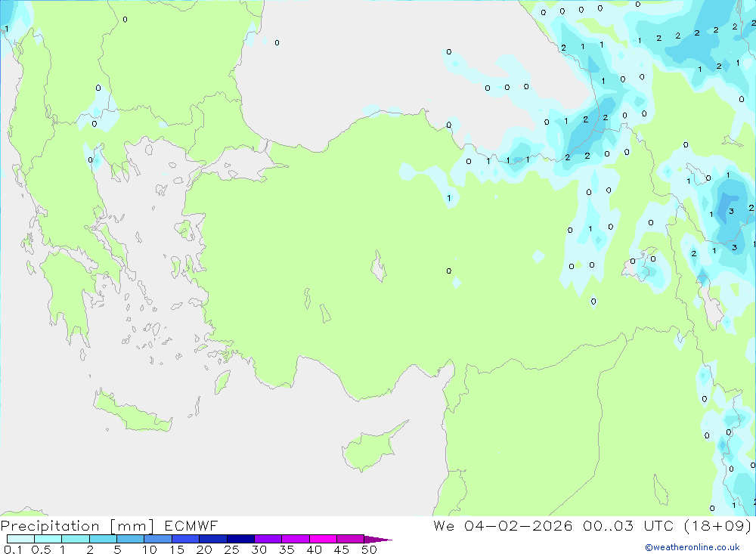Image resolution: width=756 pixels, height=554 pixels.
Task: Click the '10' legend scale label
Action: pos(150,549)
